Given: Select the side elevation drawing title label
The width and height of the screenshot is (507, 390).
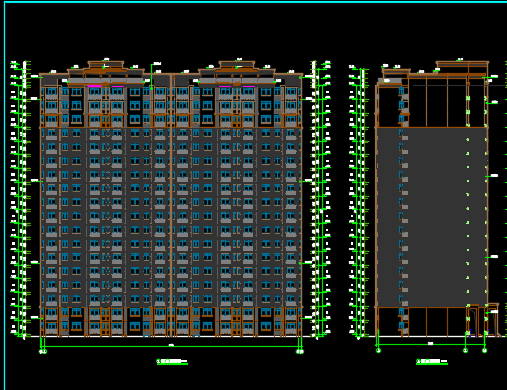Looking at the screenshot, I should 432,361.
